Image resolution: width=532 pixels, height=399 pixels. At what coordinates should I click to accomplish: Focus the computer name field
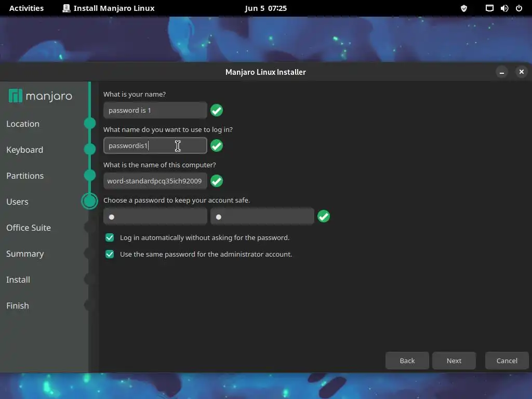(x=155, y=181)
